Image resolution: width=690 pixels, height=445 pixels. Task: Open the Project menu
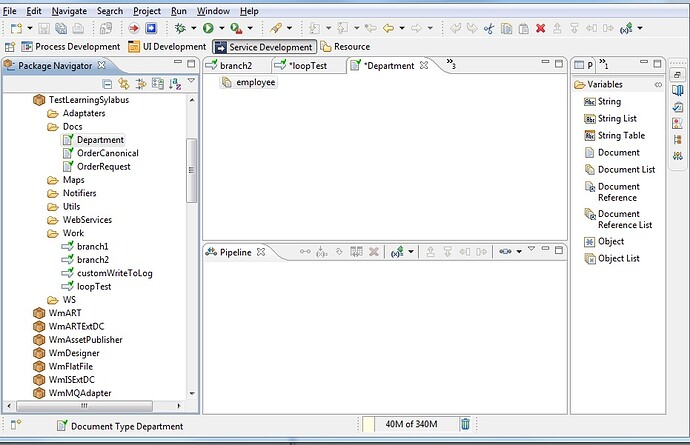[147, 11]
